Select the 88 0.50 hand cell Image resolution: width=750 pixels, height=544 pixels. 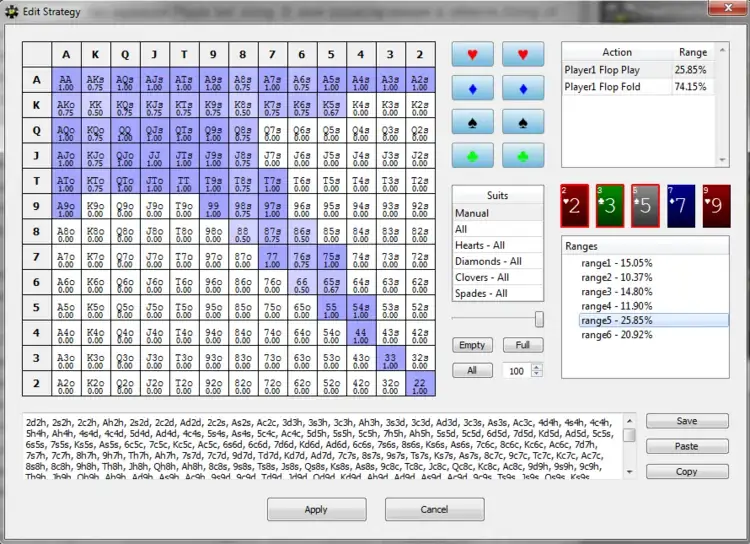[243, 232]
